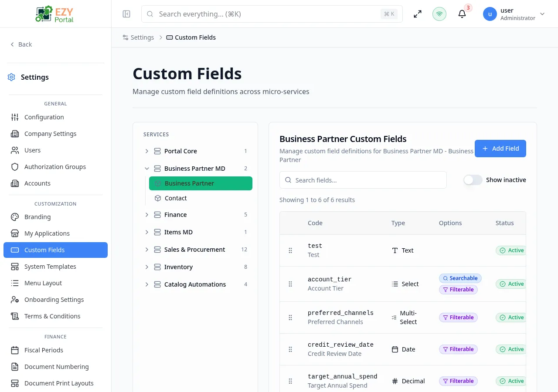
Task: Toggle fullscreen expand icon
Action: tap(418, 14)
